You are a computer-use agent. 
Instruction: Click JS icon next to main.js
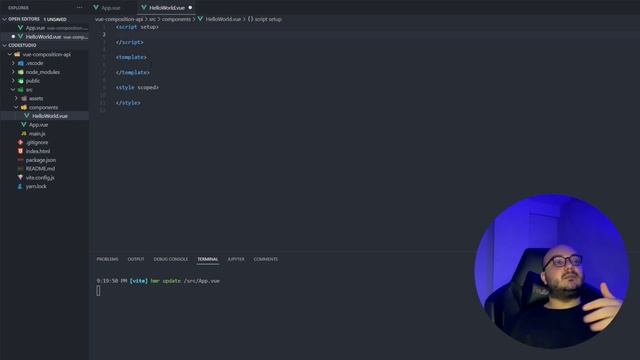coord(24,133)
